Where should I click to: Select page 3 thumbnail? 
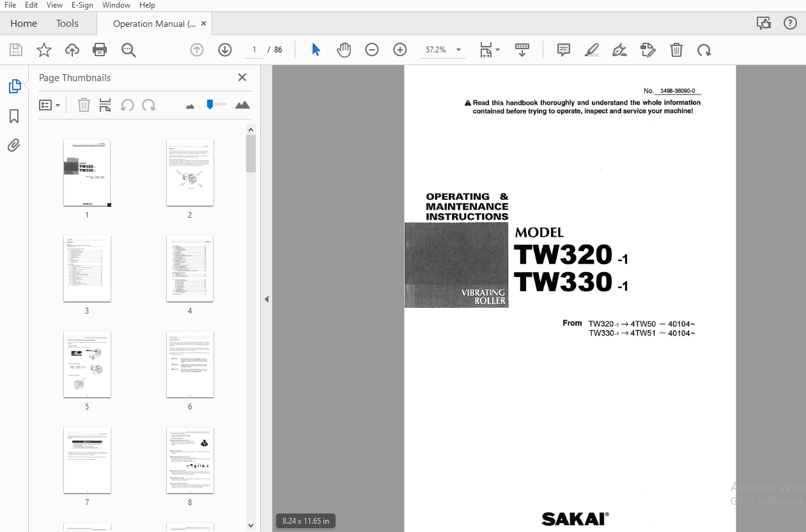pos(87,269)
